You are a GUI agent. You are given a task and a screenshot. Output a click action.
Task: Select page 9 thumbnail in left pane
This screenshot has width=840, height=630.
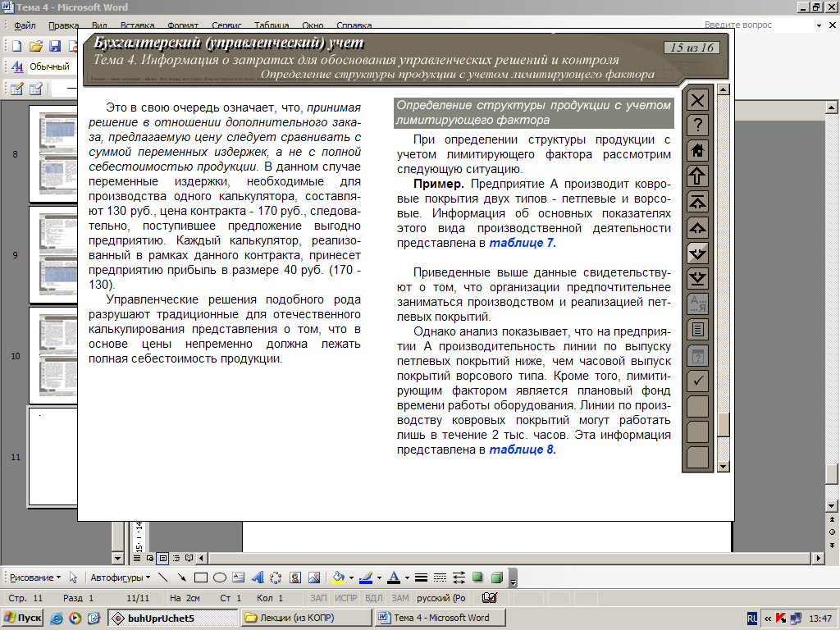[53, 255]
